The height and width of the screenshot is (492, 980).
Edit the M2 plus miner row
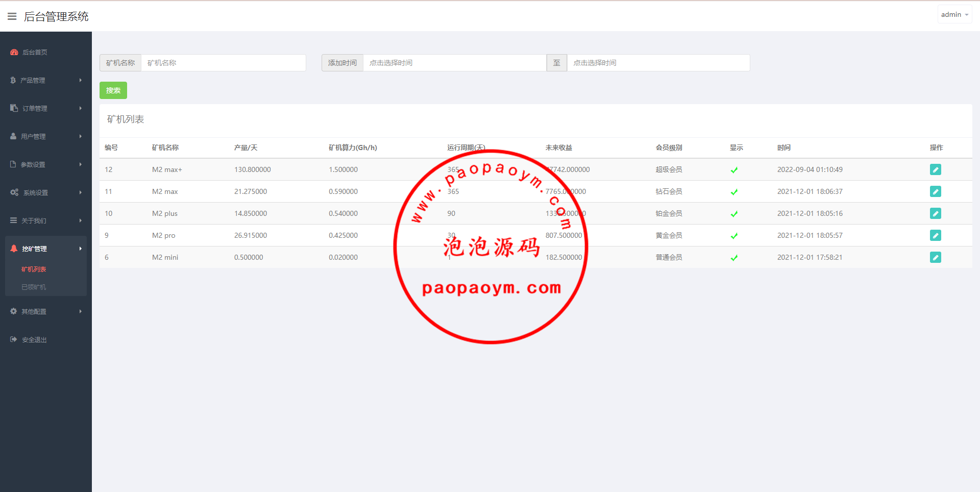(x=936, y=213)
